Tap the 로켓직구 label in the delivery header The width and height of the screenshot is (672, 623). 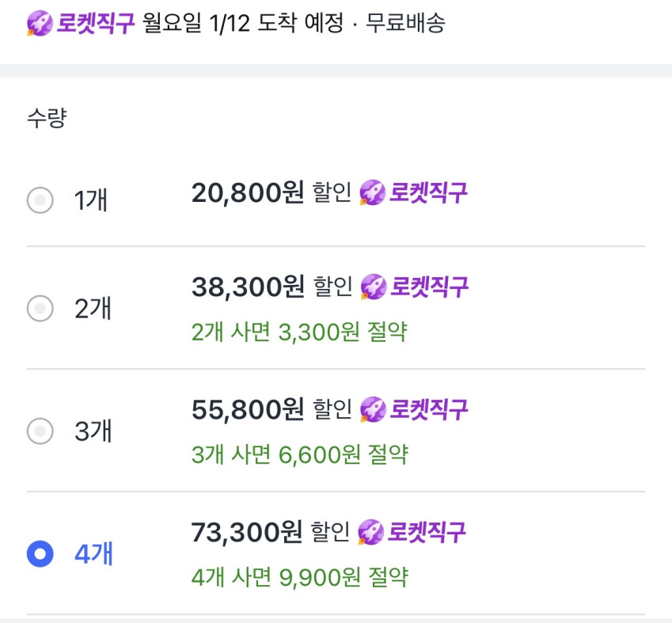pos(97,24)
